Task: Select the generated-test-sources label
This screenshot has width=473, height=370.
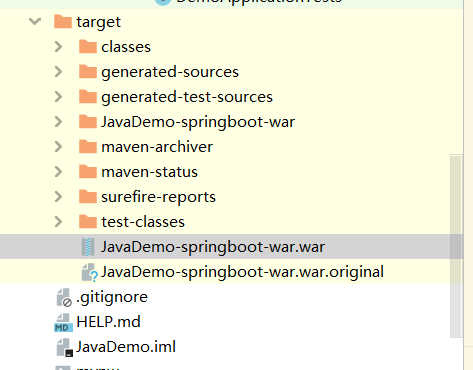Action: pyautogui.click(x=187, y=97)
